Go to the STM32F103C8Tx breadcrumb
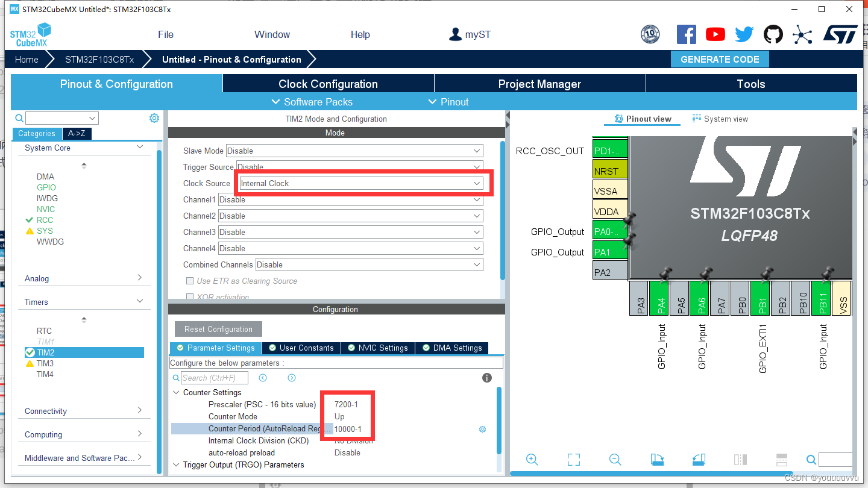Viewport: 868px width, 488px height. click(99, 59)
